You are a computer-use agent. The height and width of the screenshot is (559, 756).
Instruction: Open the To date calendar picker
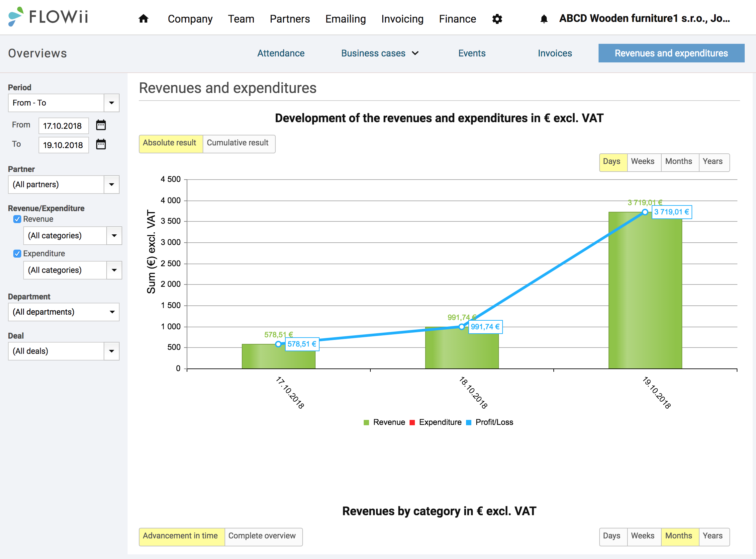click(101, 144)
